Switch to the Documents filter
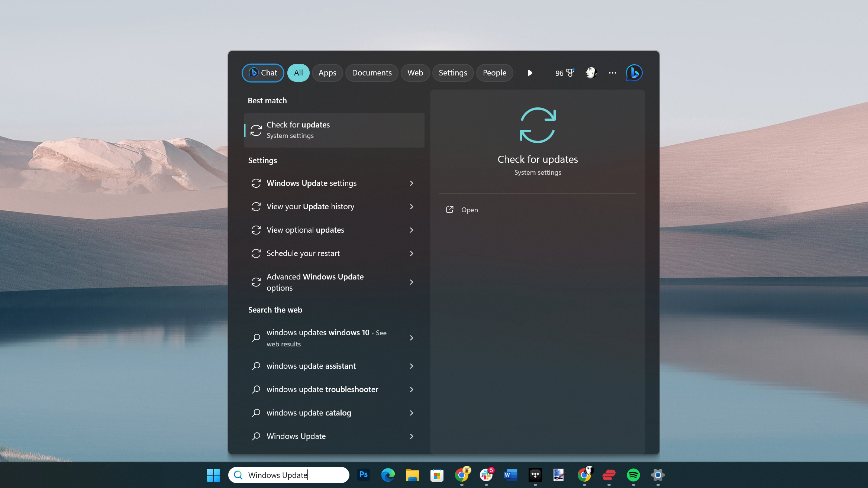This screenshot has width=868, height=488. [372, 73]
